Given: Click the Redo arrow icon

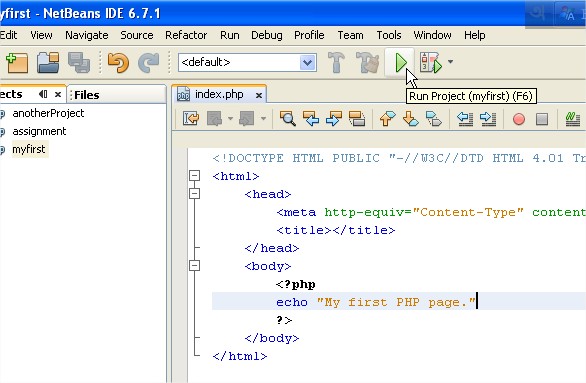Looking at the screenshot, I should tap(148, 62).
